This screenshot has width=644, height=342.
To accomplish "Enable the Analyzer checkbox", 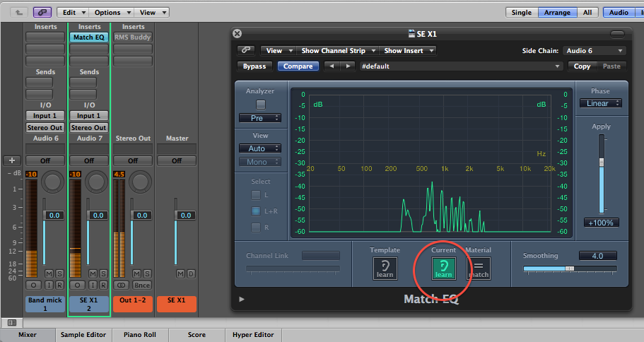I will click(261, 105).
